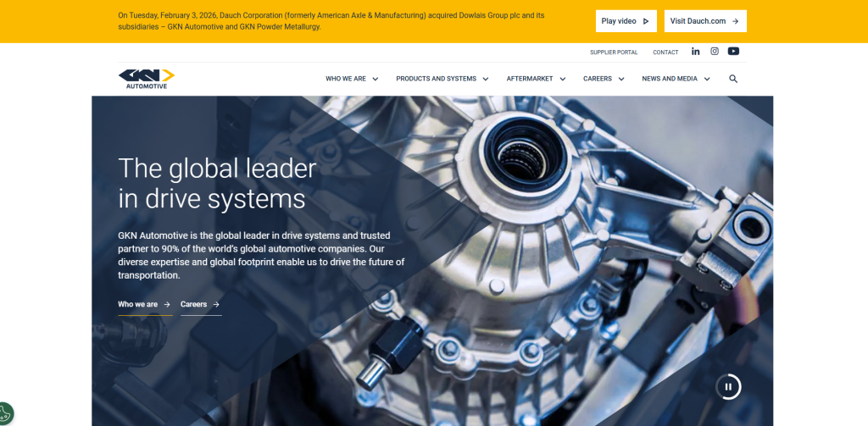Open GKN Automotive YouTube icon
The height and width of the screenshot is (426, 868).
pyautogui.click(x=733, y=52)
